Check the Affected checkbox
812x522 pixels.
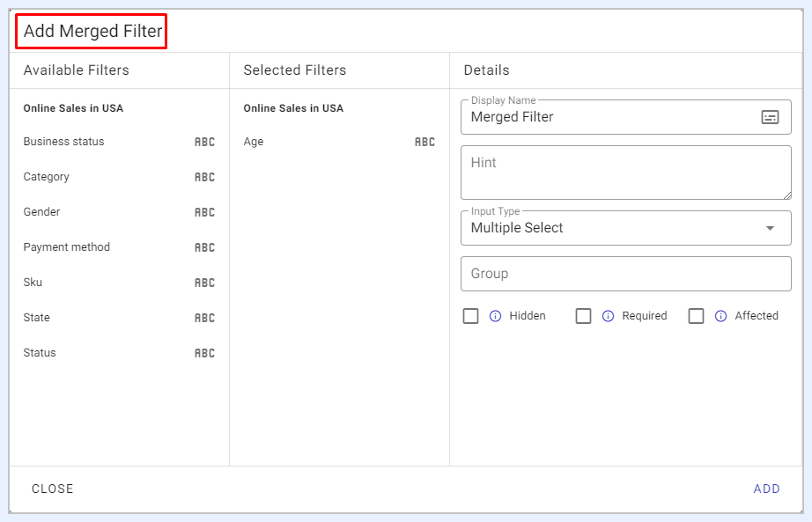tap(696, 316)
